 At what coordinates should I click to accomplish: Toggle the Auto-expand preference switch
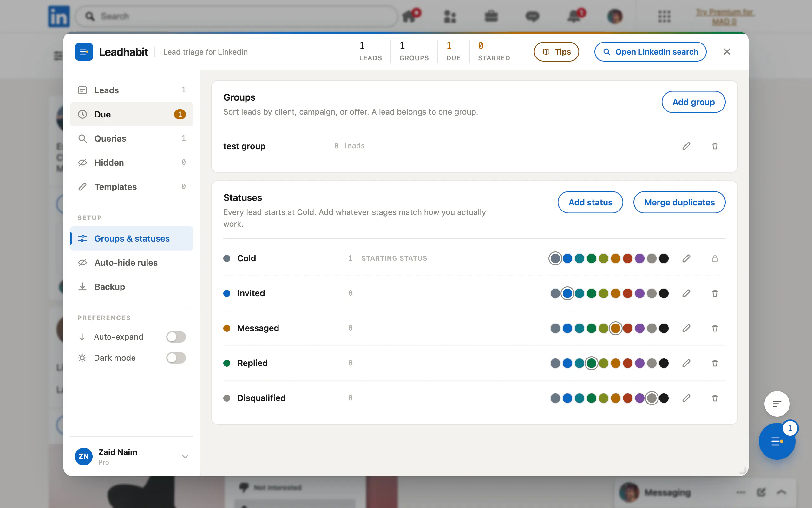[176, 337]
